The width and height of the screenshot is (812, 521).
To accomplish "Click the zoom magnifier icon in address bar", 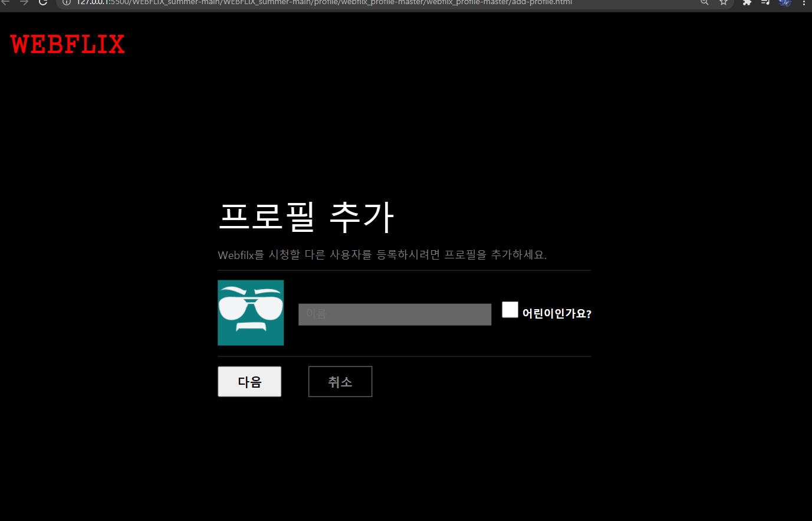I will pyautogui.click(x=705, y=3).
